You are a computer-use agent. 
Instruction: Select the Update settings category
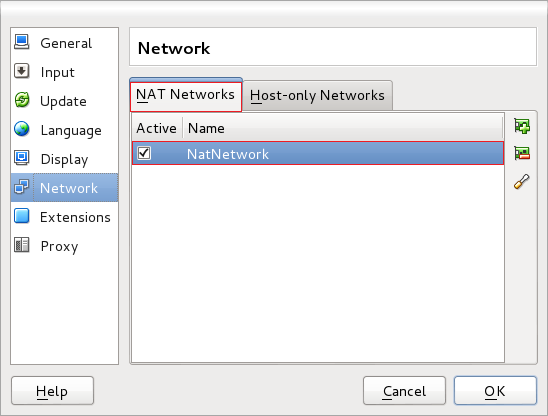pos(64,101)
